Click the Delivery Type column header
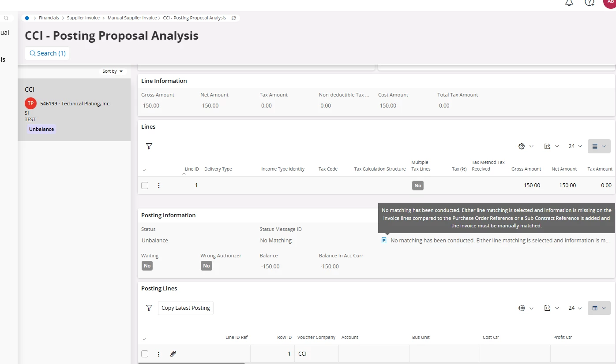Viewport: 616px width, 364px height. pyautogui.click(x=218, y=169)
